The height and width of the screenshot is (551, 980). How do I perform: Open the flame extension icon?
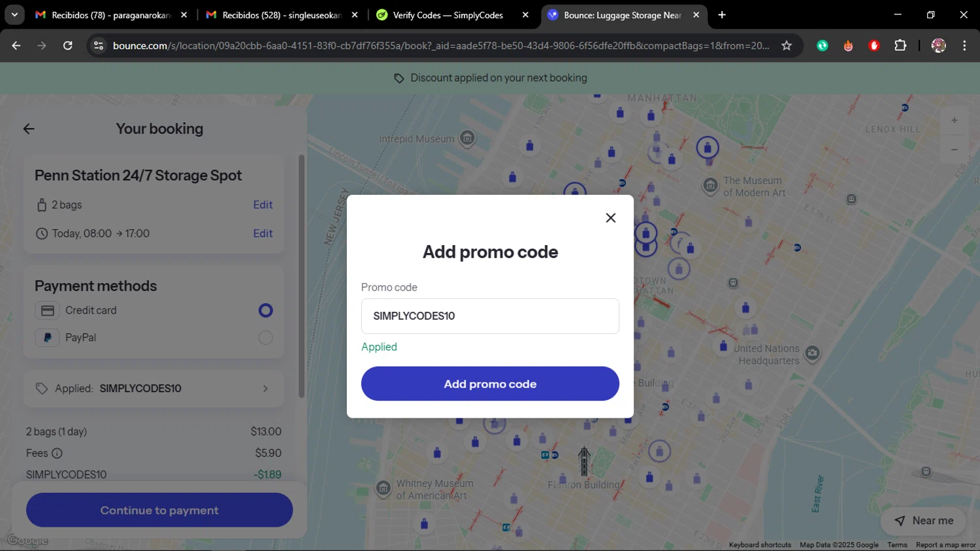click(x=848, y=46)
